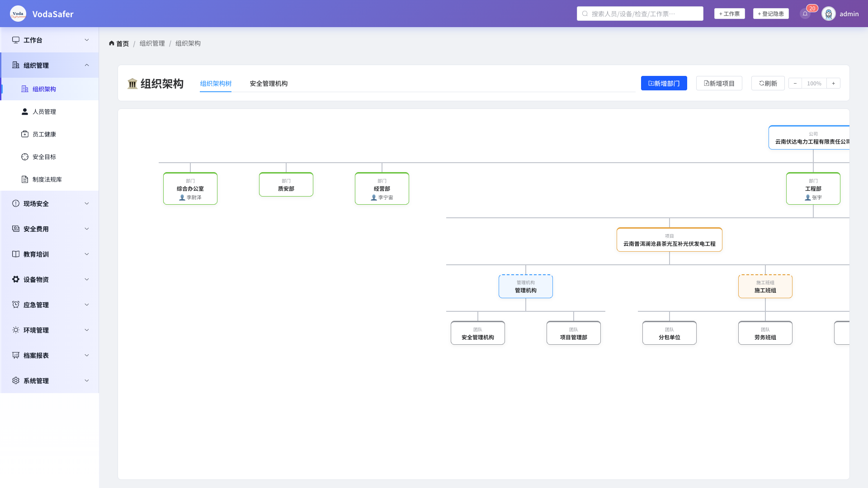Focus the 搜索人员/设备/检查/工作票 search field
Screen dimensions: 868x488
pyautogui.click(x=640, y=14)
